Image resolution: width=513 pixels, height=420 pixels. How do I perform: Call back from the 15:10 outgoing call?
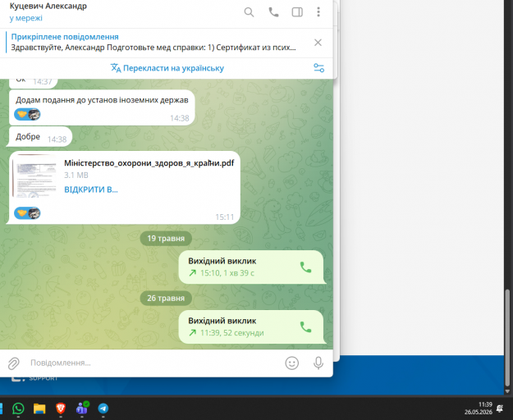(305, 267)
